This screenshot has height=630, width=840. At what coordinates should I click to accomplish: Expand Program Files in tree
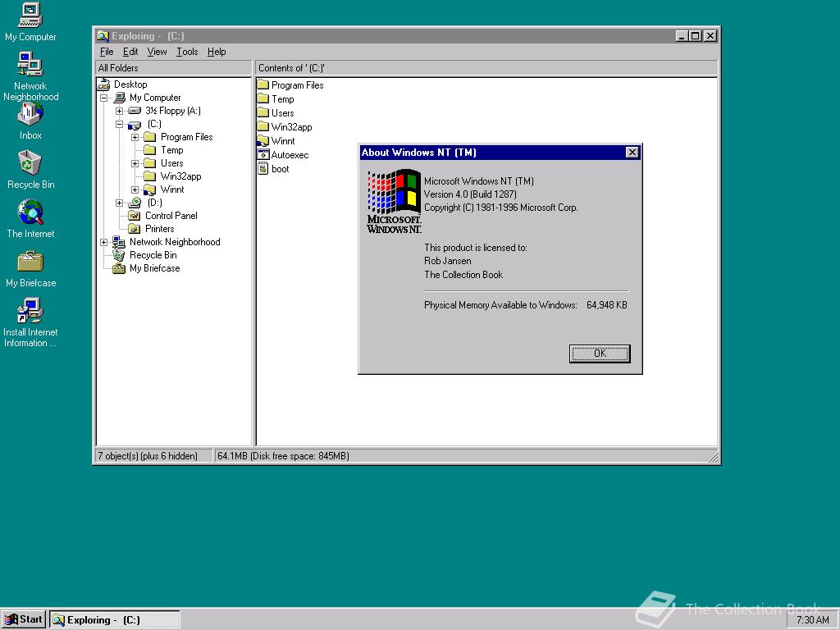coord(135,137)
